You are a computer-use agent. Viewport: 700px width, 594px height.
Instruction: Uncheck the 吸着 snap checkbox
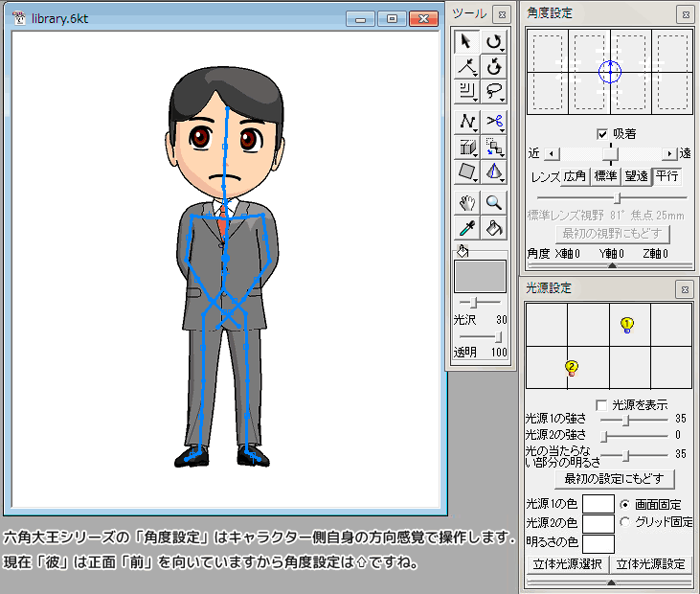(x=602, y=134)
